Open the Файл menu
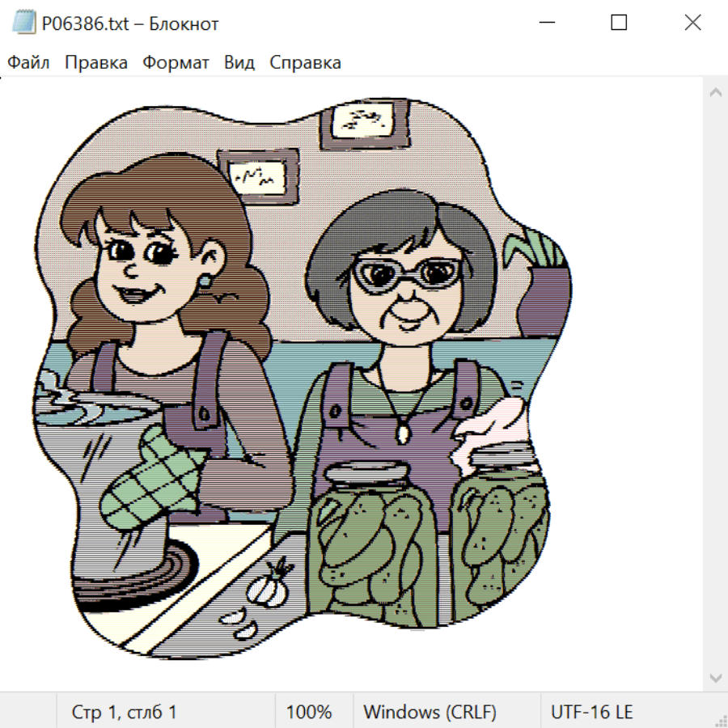The image size is (728, 728). point(28,62)
